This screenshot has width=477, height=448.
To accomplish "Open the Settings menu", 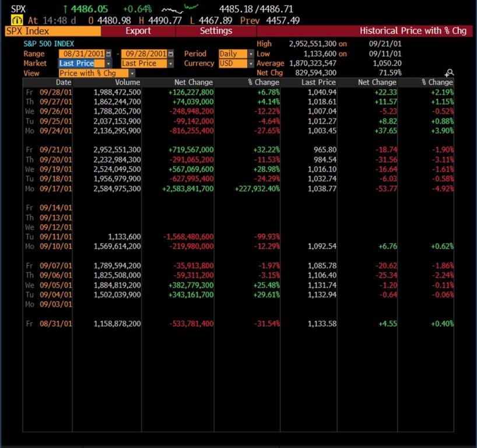I will click(216, 31).
